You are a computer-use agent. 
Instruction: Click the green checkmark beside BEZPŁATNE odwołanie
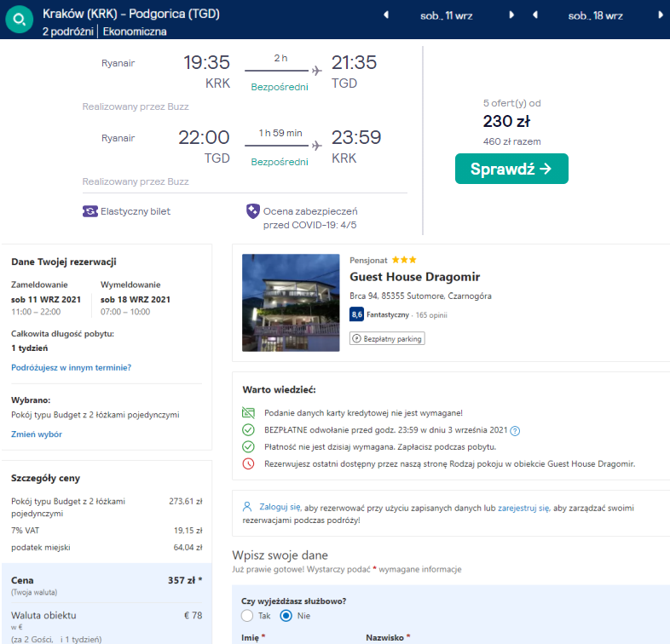[248, 429]
